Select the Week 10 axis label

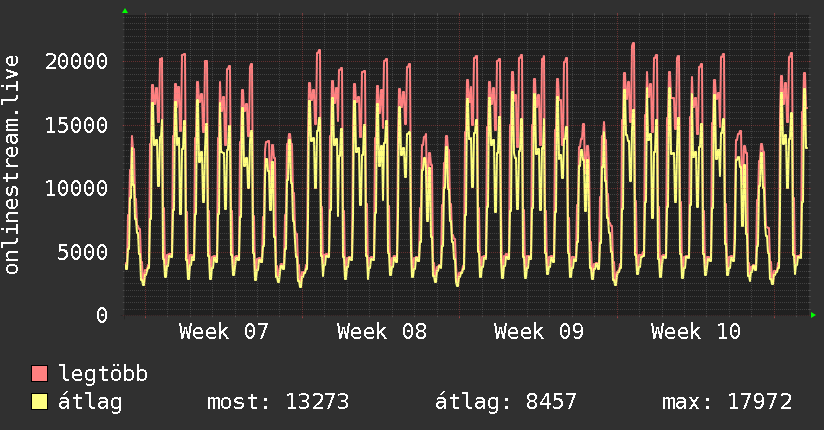pyautogui.click(x=695, y=332)
